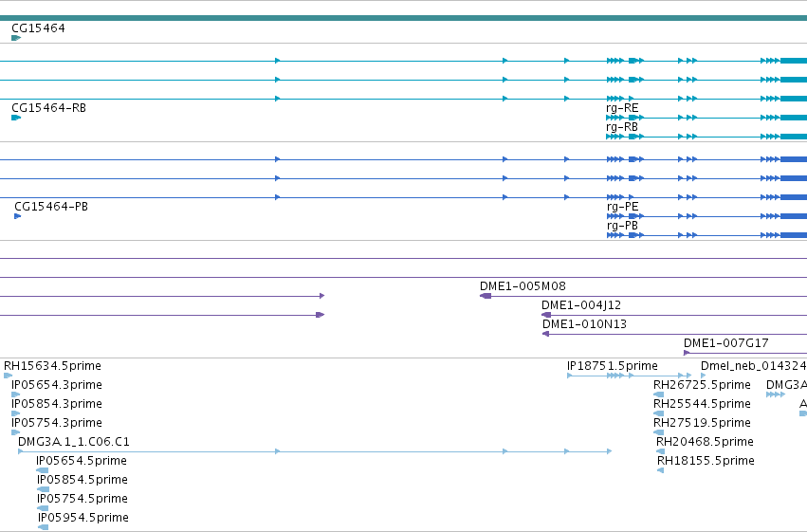
Task: Select the DME1-005M08 feature label
Action: (x=523, y=286)
